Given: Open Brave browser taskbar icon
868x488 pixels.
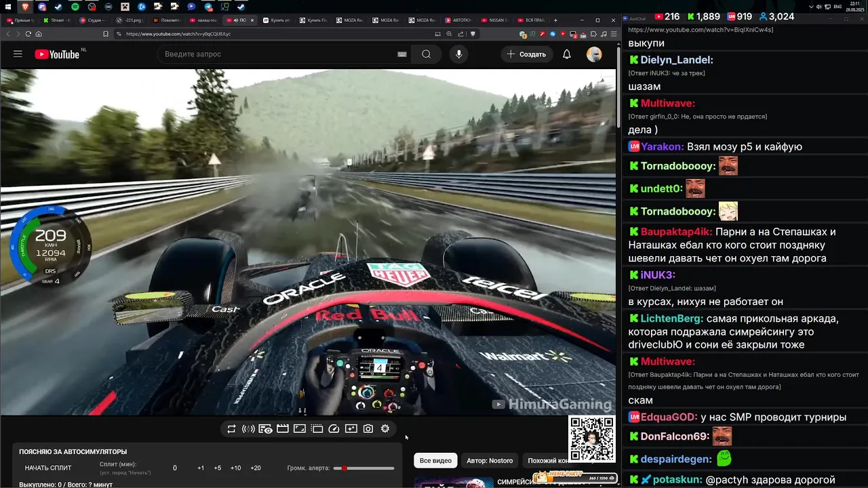Looking at the screenshot, I should 26,7.
